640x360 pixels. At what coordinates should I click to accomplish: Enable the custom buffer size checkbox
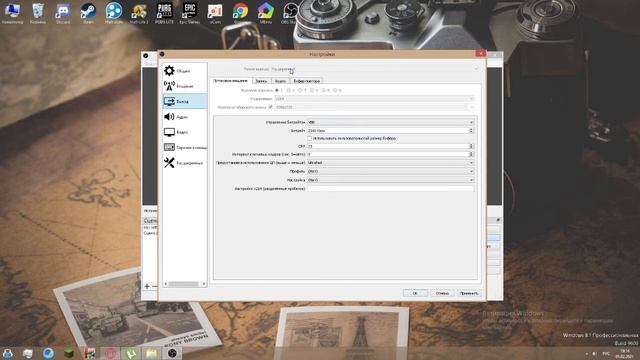tap(309, 139)
